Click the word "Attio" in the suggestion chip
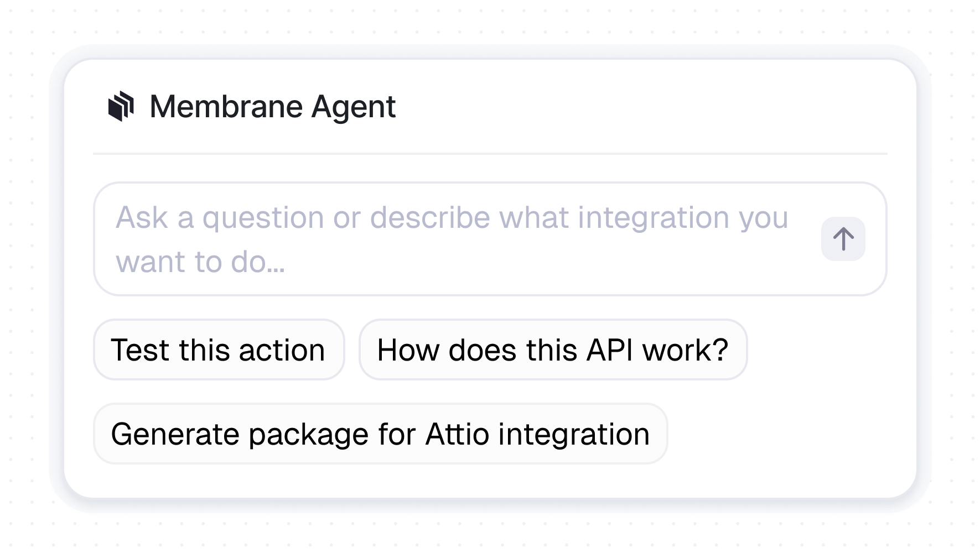The width and height of the screenshot is (980, 553). [x=457, y=434]
